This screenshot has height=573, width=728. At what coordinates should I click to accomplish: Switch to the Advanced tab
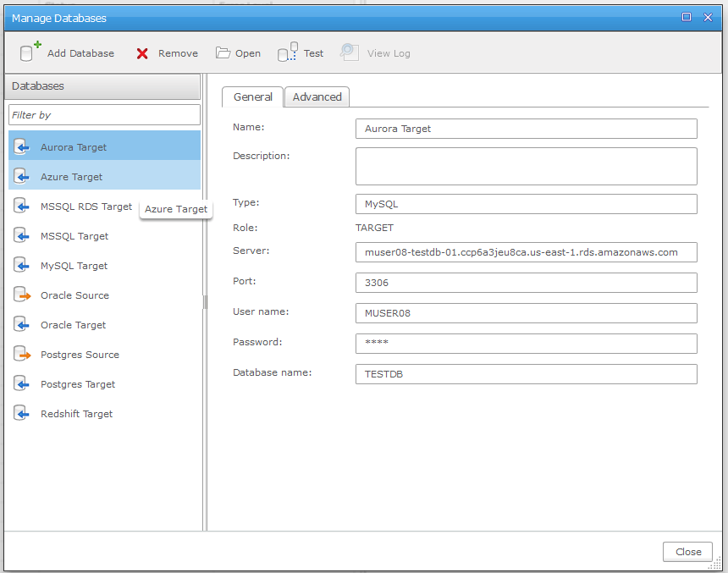317,97
